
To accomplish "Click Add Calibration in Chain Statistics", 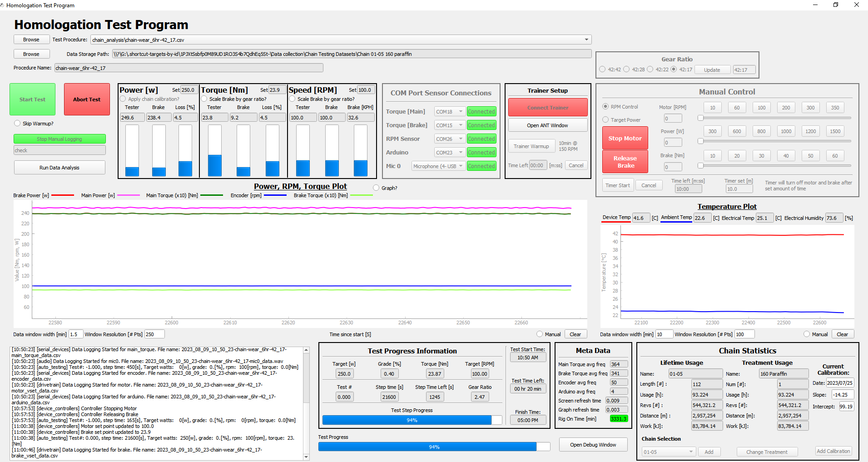I will 833,451.
